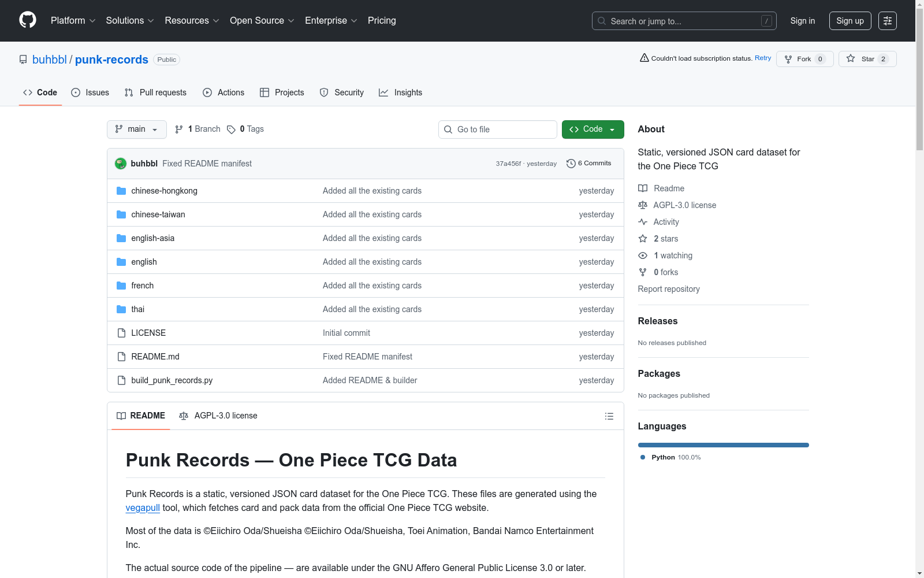Open the Open Source dropdown
The width and height of the screenshot is (924, 578).
click(262, 21)
